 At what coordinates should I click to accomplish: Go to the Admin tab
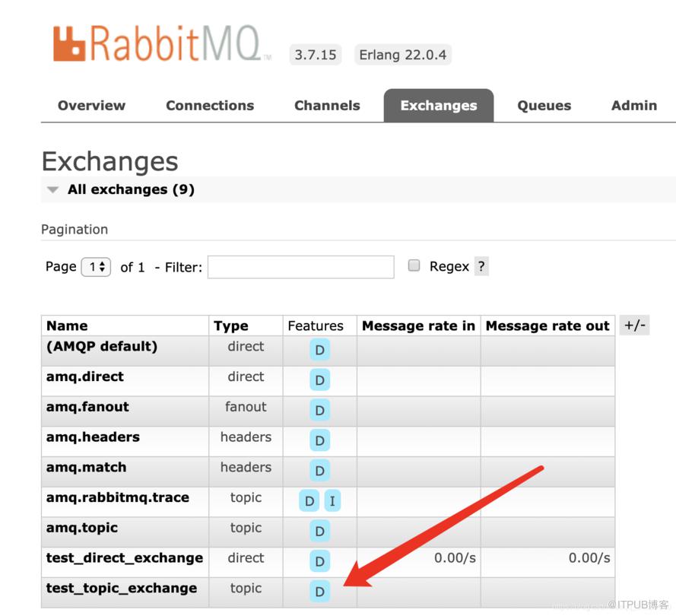[633, 106]
